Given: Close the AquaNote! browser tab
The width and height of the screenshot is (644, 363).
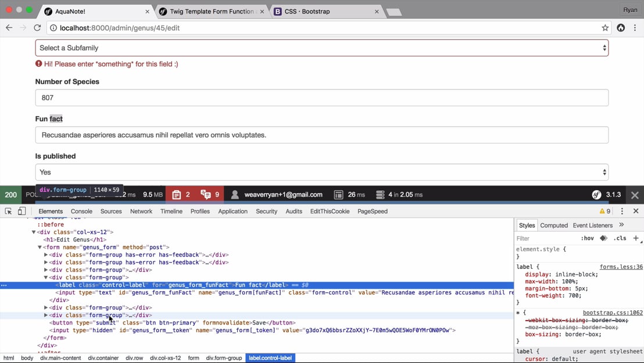Looking at the screenshot, I should click(x=148, y=12).
